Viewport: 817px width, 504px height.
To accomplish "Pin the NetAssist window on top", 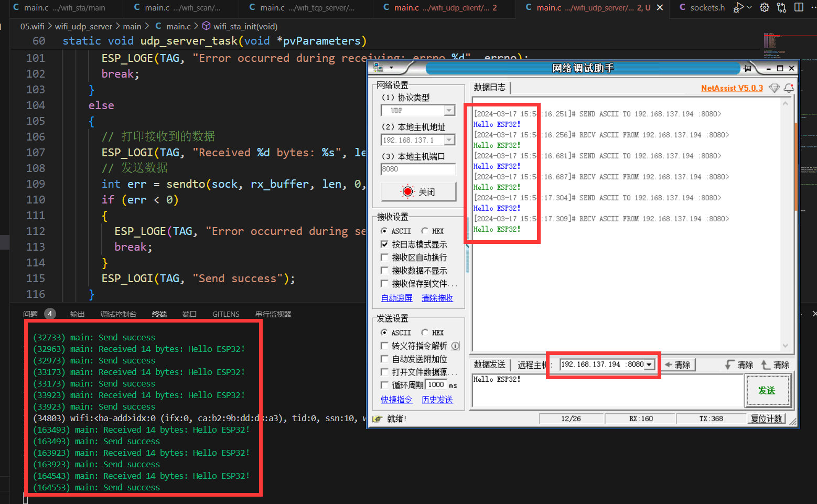I will tap(747, 68).
